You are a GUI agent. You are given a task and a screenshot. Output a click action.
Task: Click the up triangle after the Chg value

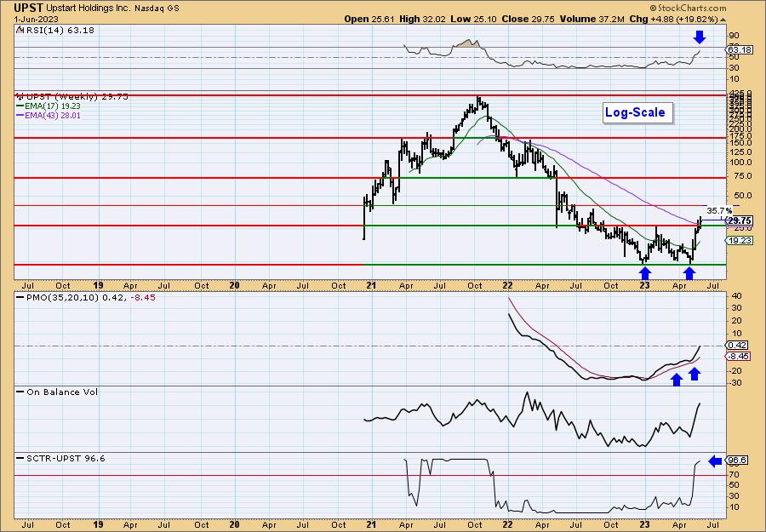pos(723,20)
